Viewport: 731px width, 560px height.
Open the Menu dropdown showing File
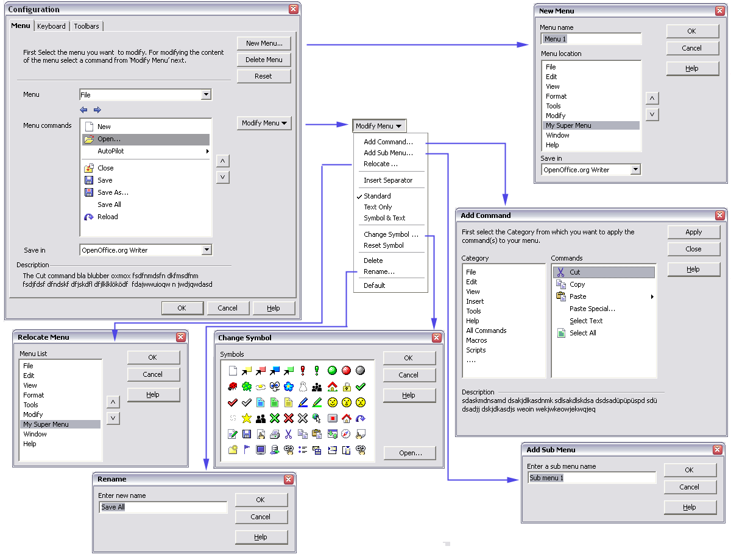206,95
